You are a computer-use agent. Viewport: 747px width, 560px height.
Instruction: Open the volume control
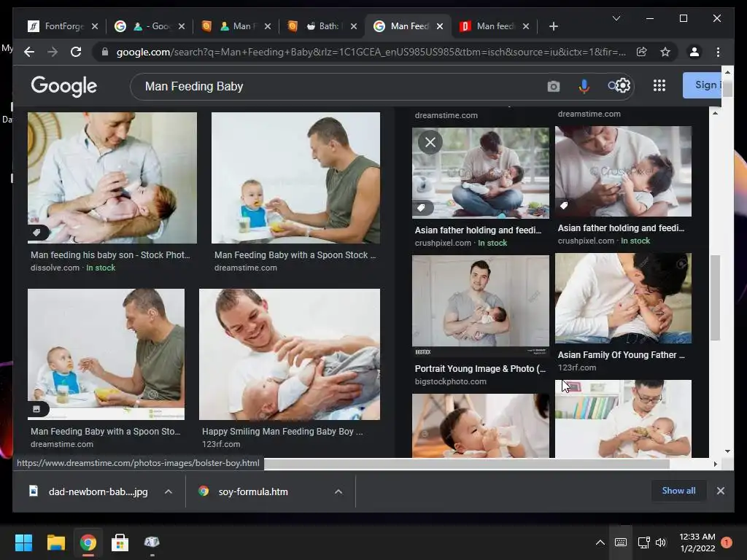pos(661,542)
